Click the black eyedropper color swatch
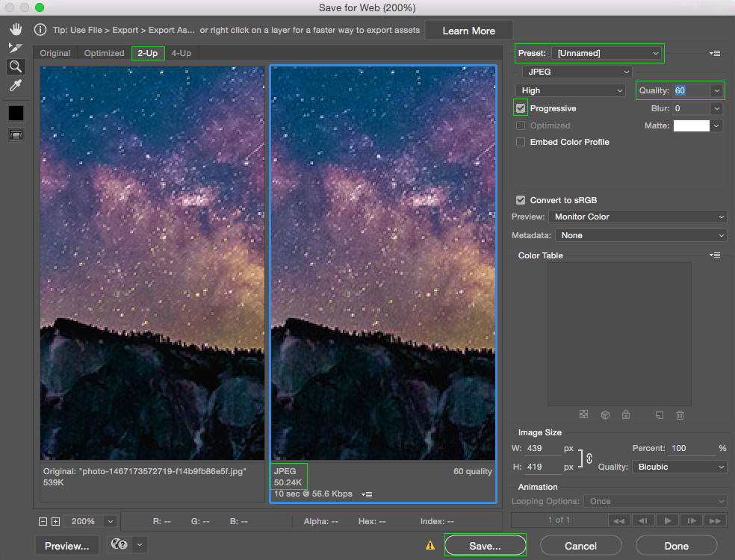735x560 pixels. [x=16, y=113]
